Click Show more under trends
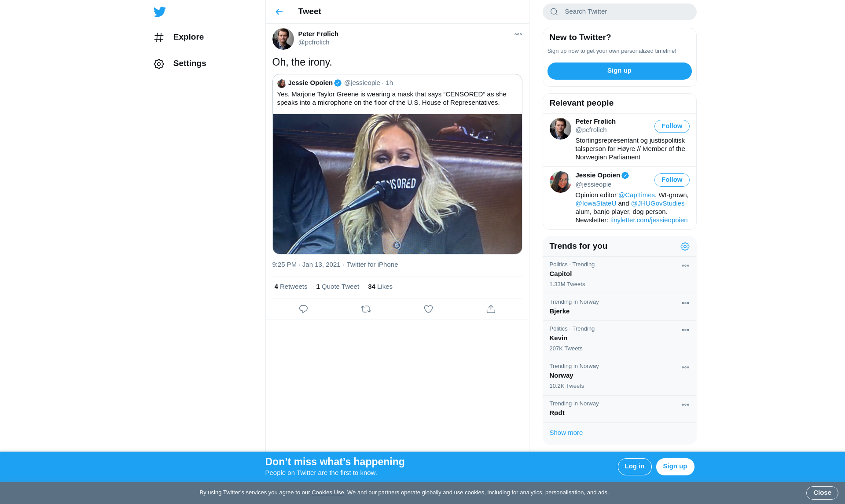 [x=566, y=433]
